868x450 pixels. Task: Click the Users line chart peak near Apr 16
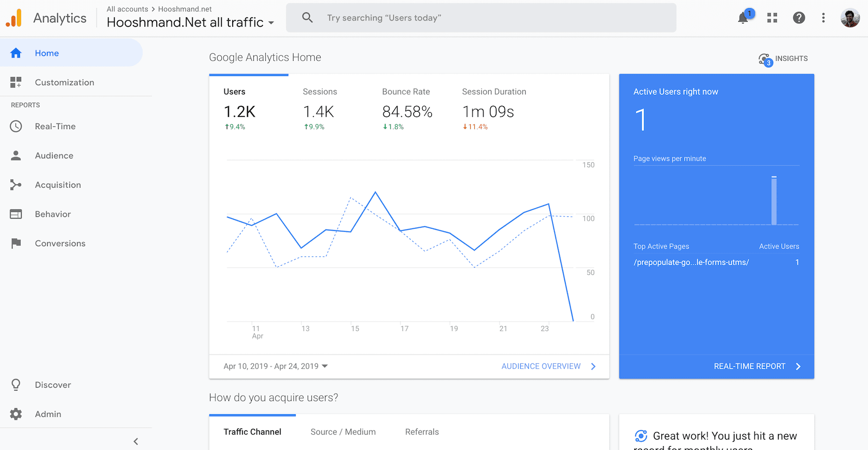coord(375,192)
